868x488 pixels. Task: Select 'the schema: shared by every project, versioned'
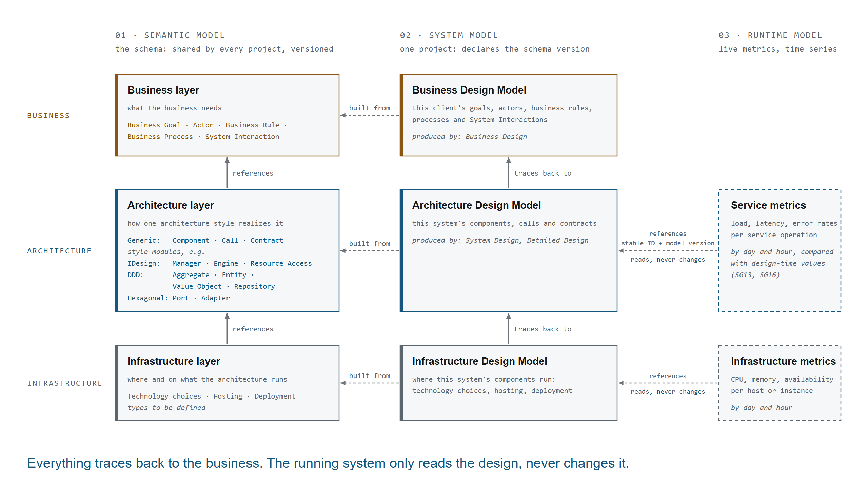coord(224,49)
